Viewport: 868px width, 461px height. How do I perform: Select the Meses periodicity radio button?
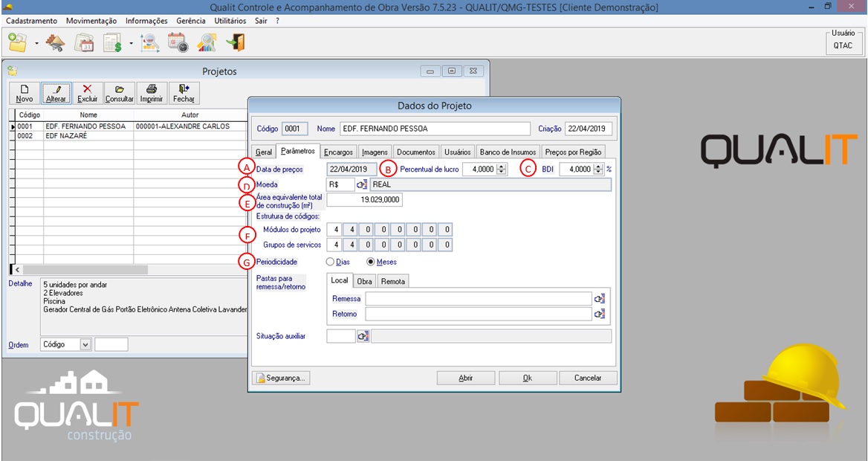(x=371, y=262)
